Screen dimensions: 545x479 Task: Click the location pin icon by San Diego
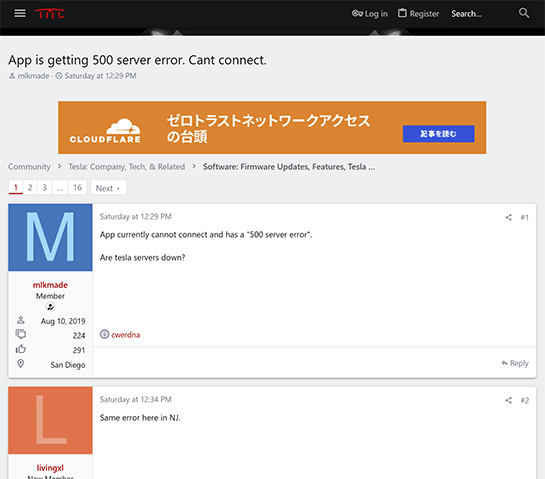21,364
